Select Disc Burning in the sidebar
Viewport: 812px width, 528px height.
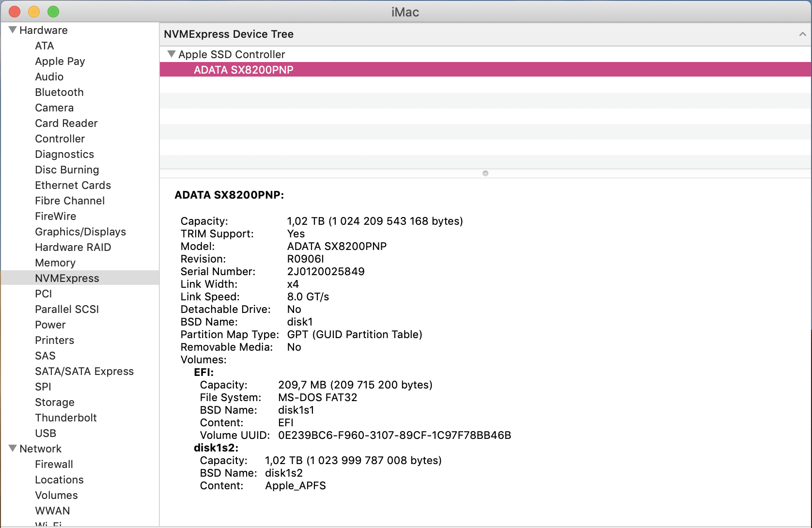click(67, 170)
